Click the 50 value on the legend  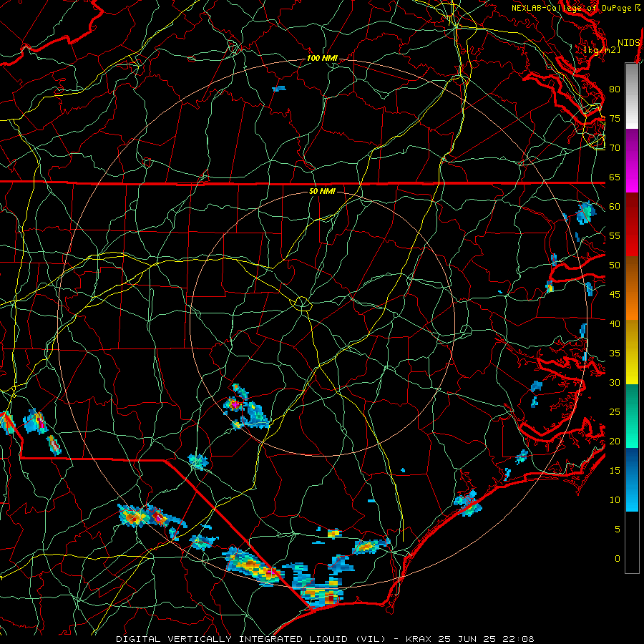[615, 265]
